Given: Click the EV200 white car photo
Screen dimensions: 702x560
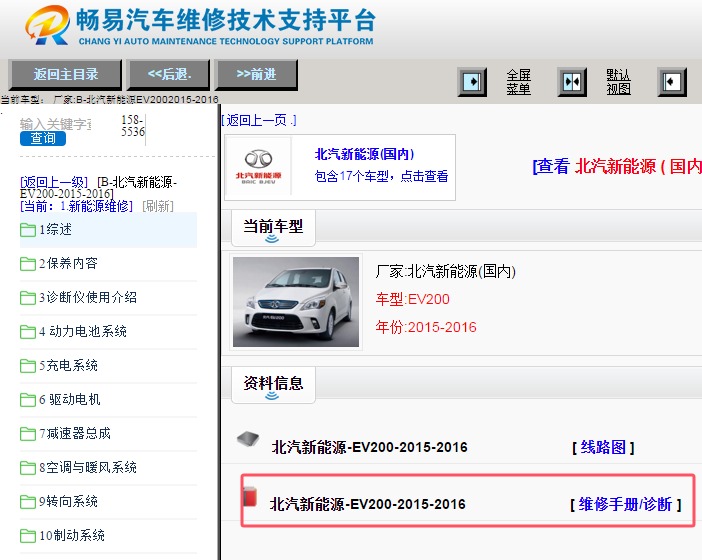Looking at the screenshot, I should pyautogui.click(x=296, y=302).
